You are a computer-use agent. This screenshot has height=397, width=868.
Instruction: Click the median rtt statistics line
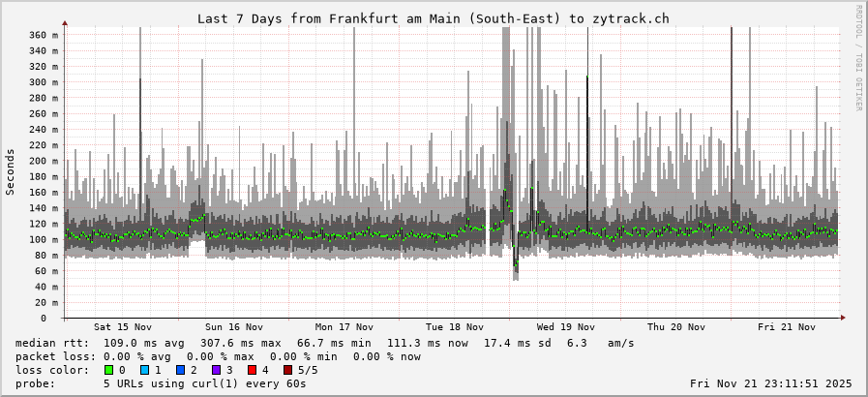click(x=324, y=343)
